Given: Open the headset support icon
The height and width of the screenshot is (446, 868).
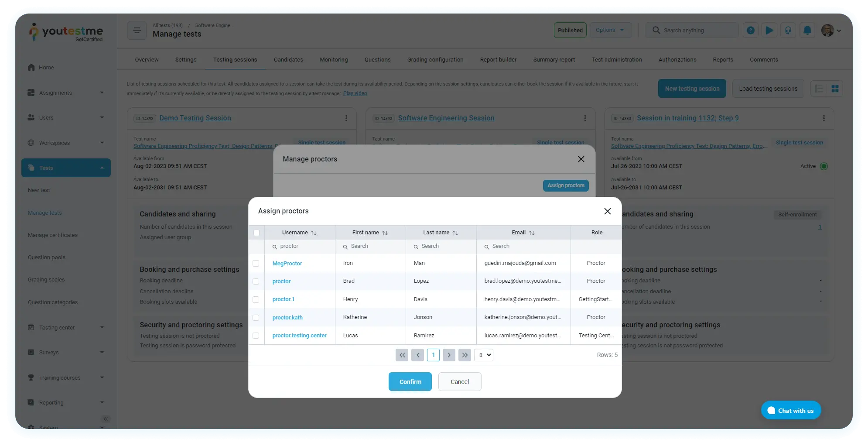Looking at the screenshot, I should coord(788,31).
